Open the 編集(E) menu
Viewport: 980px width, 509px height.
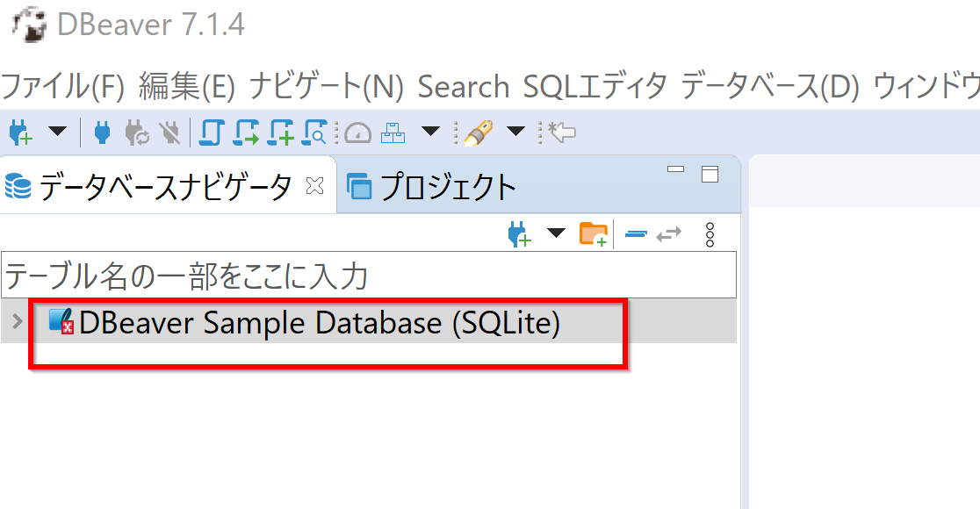pos(186,86)
